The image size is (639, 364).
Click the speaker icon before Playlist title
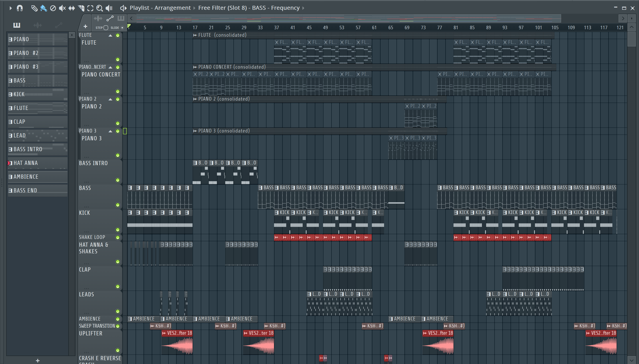pos(123,8)
